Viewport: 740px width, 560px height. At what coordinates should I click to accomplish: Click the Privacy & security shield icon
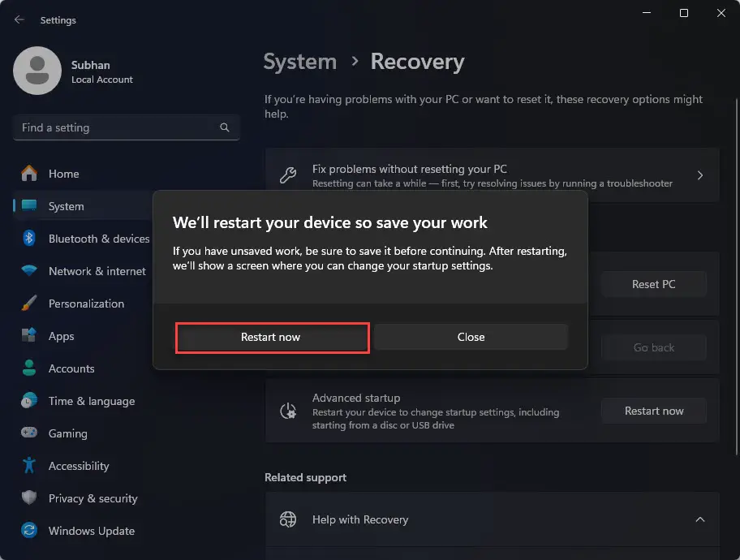coord(29,498)
